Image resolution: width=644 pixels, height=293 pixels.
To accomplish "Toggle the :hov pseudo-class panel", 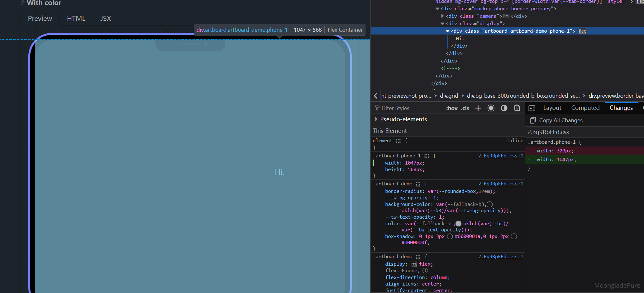I will click(x=452, y=108).
